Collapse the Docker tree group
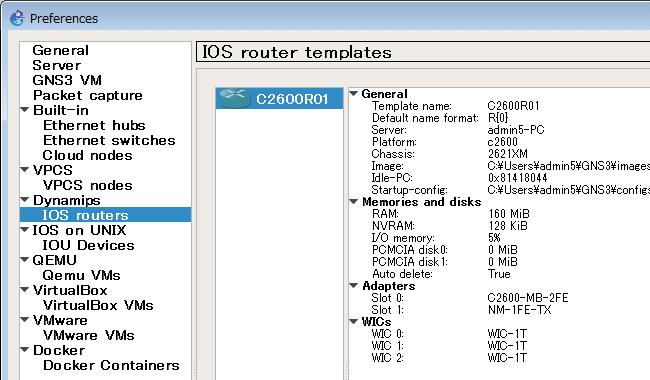 (x=25, y=350)
